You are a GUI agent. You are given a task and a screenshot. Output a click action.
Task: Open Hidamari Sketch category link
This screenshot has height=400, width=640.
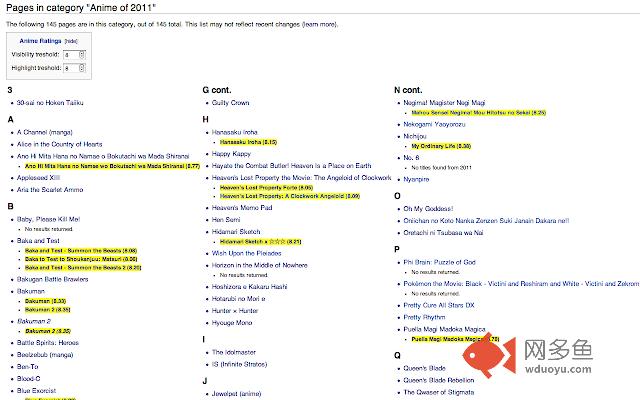pyautogui.click(x=236, y=231)
